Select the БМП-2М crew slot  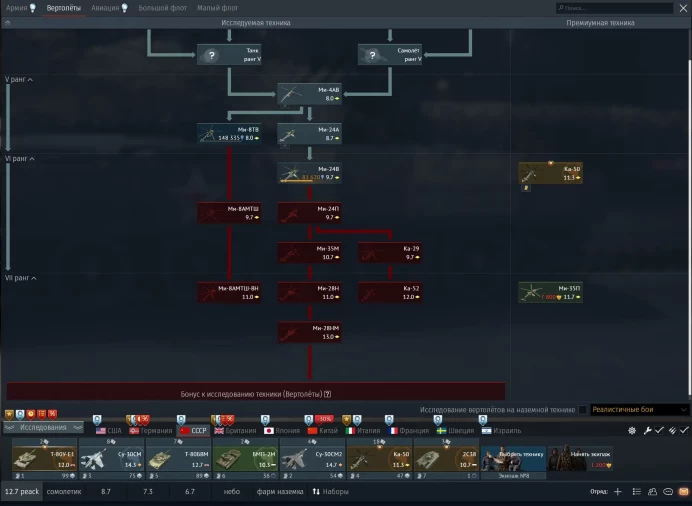point(245,459)
